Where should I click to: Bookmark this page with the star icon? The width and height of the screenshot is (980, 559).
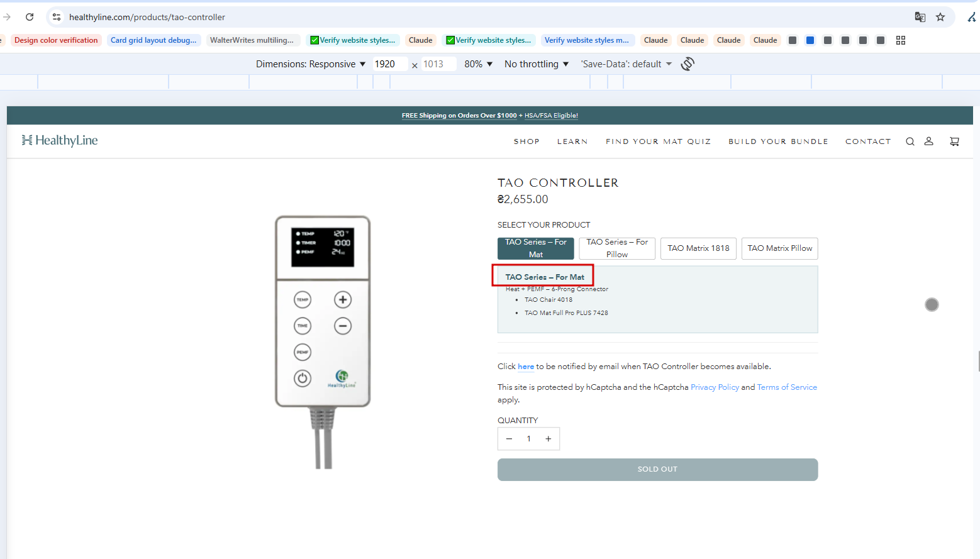pyautogui.click(x=940, y=17)
